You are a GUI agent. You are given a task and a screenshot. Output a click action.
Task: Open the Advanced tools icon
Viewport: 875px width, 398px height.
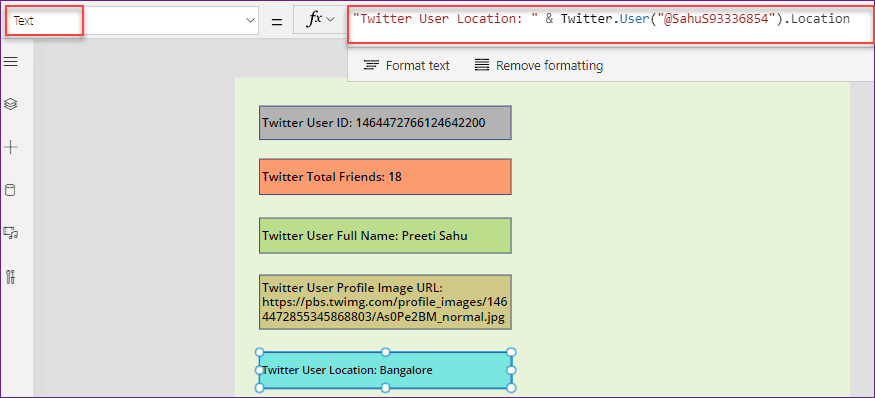click(11, 276)
